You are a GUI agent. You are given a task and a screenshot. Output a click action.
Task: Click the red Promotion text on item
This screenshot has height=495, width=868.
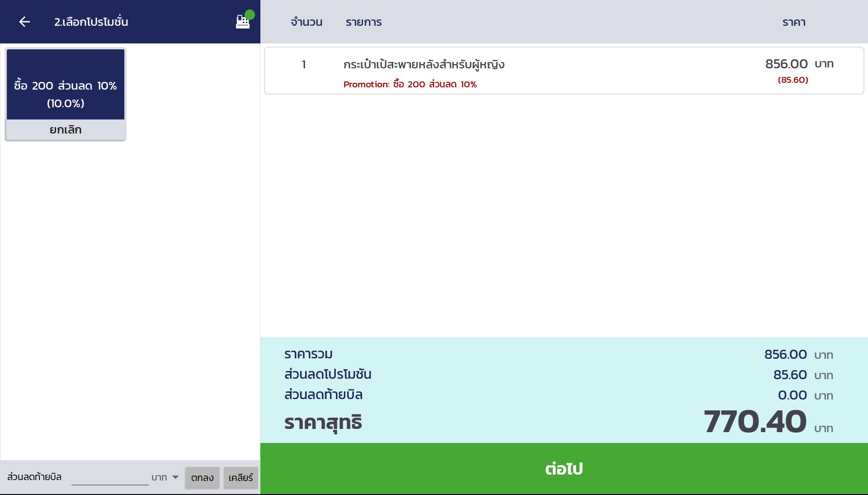[x=410, y=85]
